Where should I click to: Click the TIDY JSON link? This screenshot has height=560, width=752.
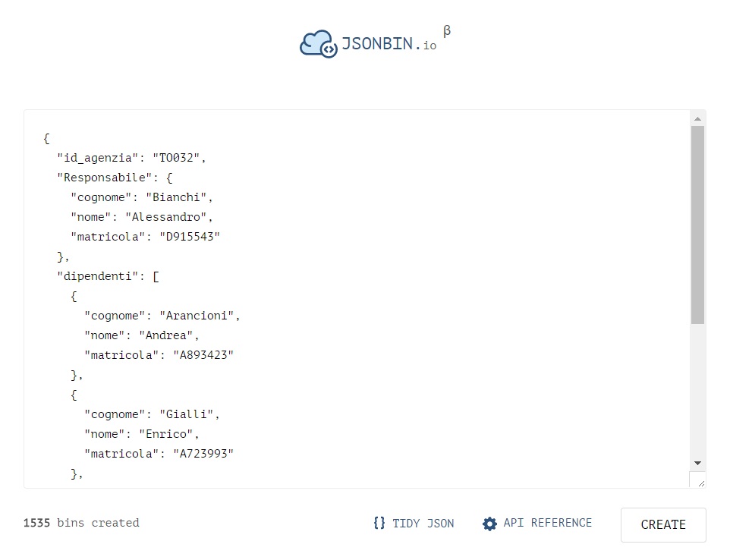tap(423, 523)
